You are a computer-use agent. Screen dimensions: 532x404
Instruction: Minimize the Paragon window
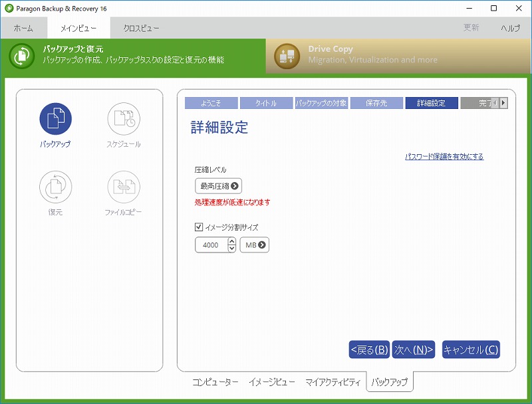pos(469,8)
